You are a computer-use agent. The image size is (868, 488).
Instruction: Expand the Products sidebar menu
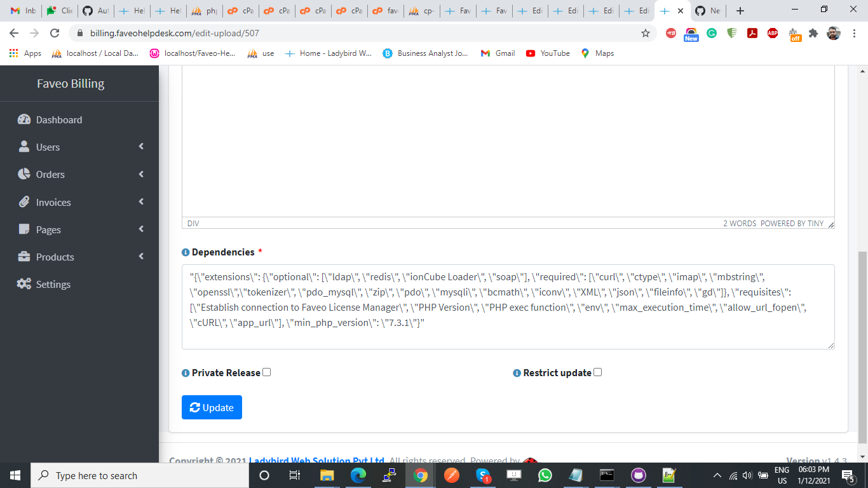coord(142,257)
